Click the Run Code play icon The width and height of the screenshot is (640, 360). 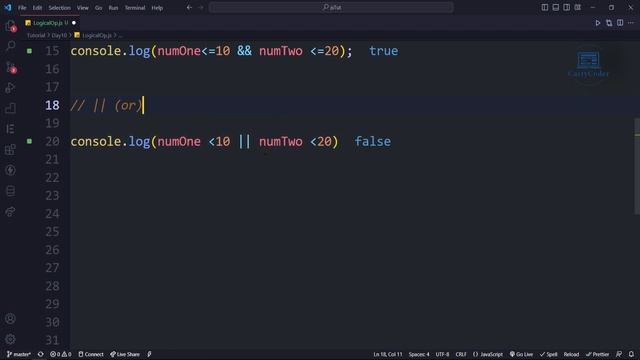598,23
